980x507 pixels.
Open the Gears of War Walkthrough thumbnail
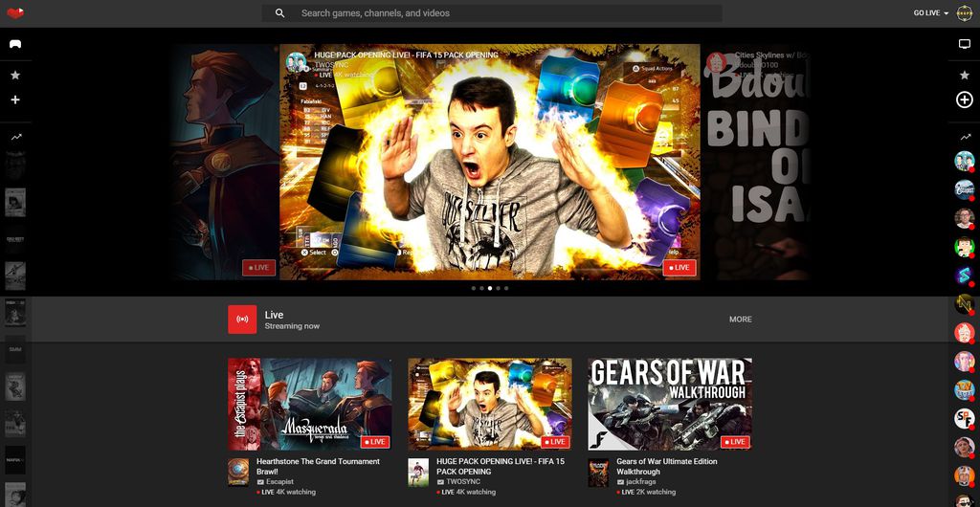(x=670, y=404)
